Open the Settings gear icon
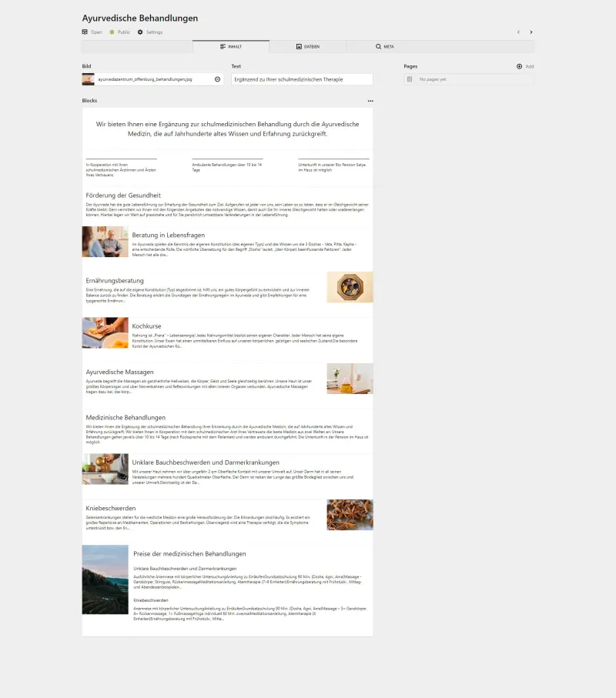 pyautogui.click(x=139, y=32)
